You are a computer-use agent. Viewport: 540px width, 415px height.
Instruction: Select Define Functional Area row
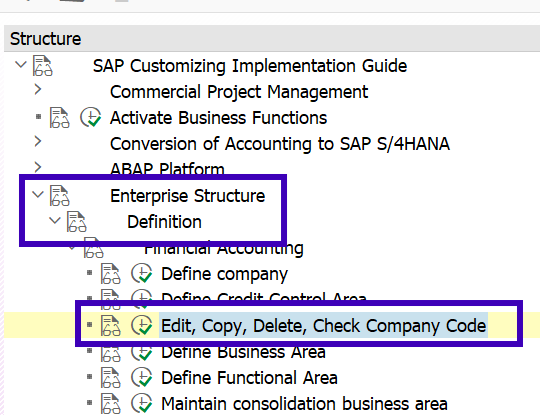(249, 377)
